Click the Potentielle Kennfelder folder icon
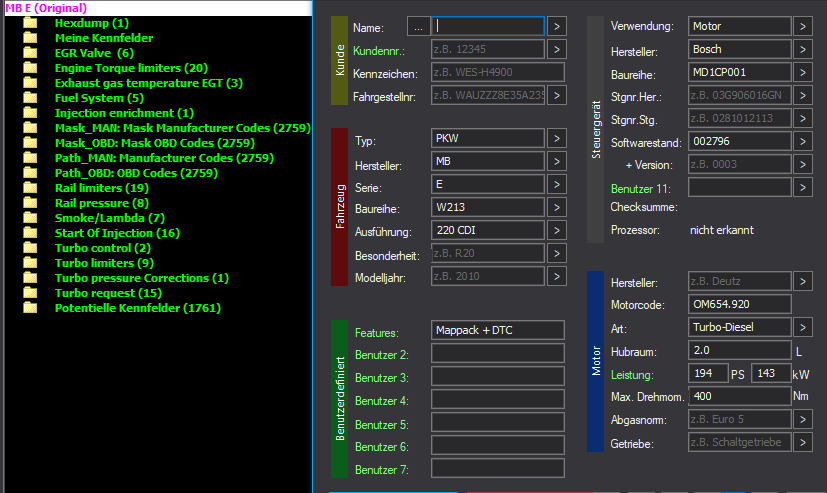827x493 pixels. tap(30, 308)
